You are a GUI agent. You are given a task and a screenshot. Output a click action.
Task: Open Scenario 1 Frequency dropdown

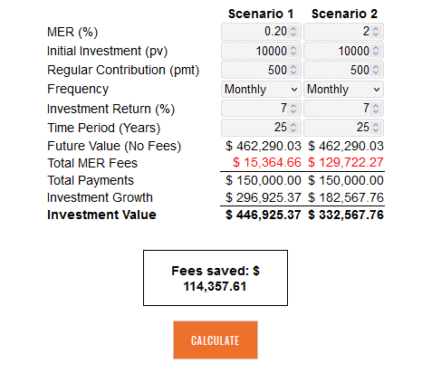click(261, 89)
